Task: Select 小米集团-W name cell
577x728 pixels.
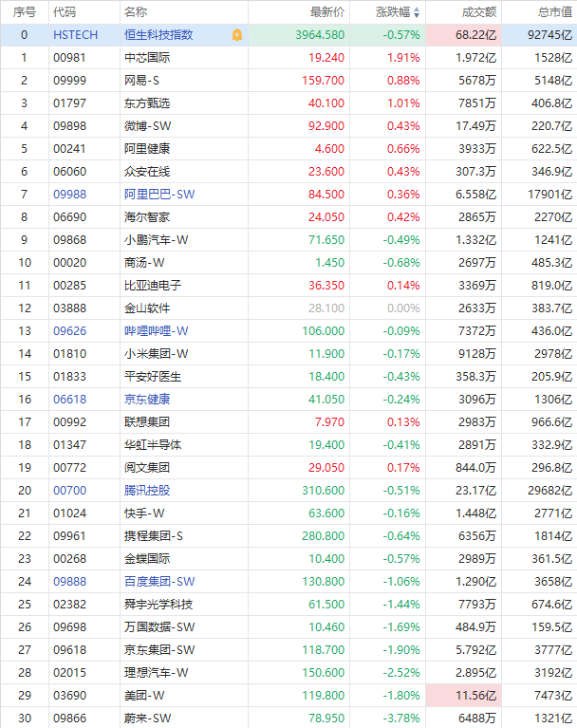Action: [x=184, y=353]
